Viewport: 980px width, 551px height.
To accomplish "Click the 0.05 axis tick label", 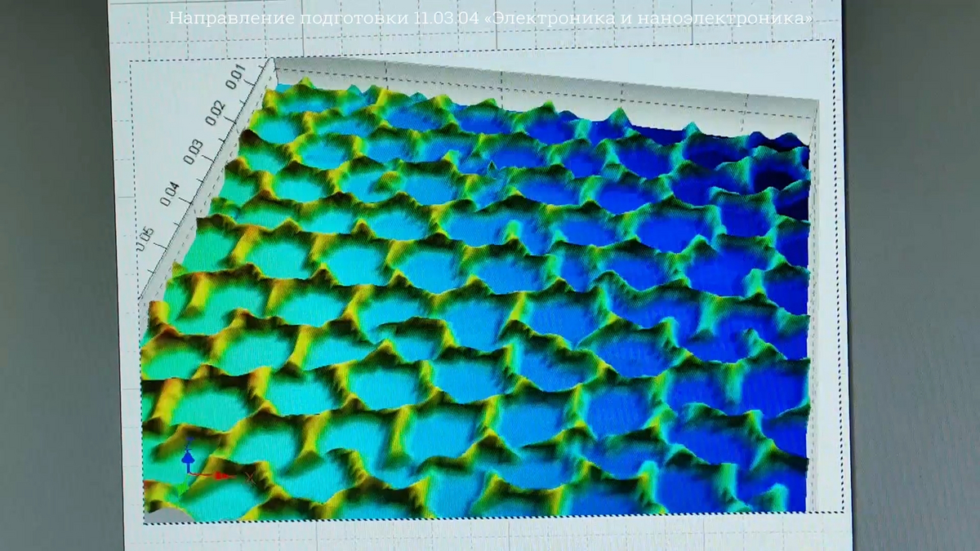I will click(x=145, y=238).
